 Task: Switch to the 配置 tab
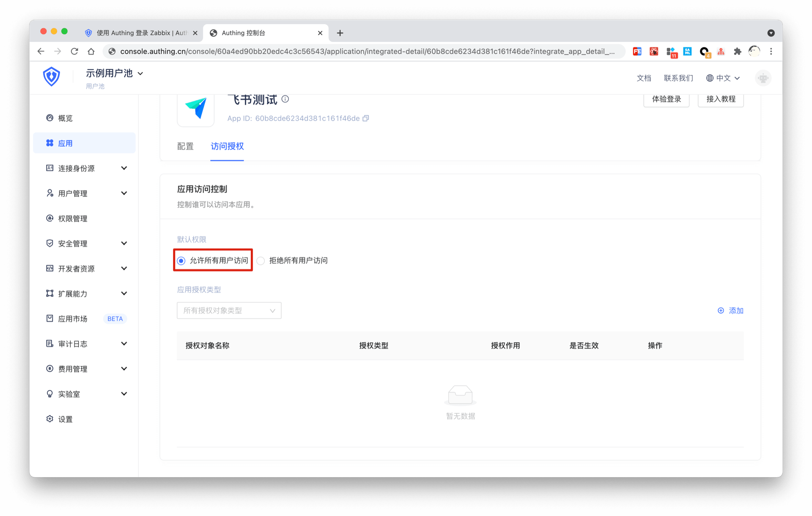[185, 146]
